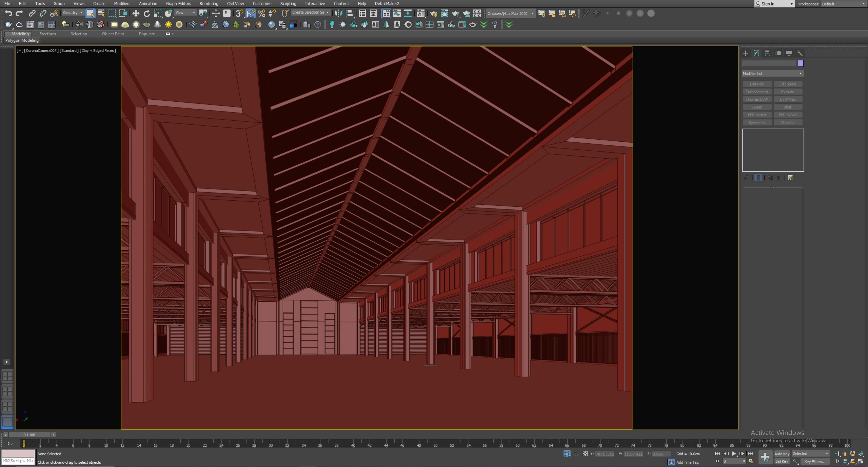Screen dimensions: 868x467
Task: Click the MAXScript mini listener field
Action: (x=18, y=461)
